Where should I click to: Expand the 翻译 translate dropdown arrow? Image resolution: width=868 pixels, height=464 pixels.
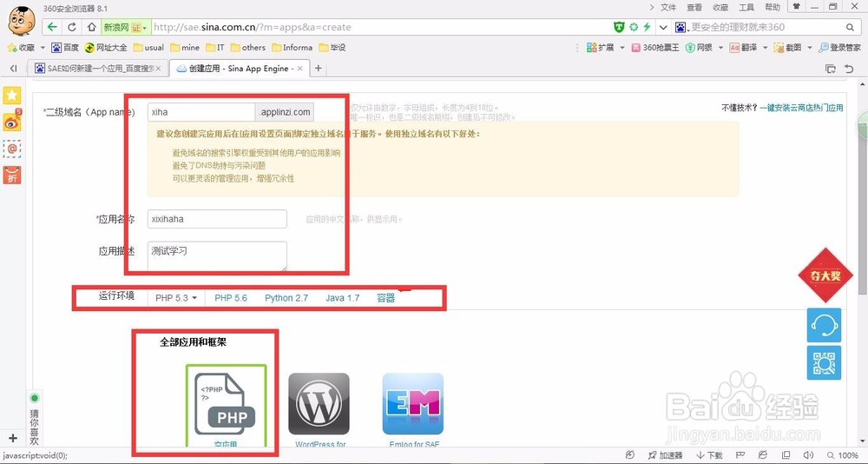coord(766,48)
